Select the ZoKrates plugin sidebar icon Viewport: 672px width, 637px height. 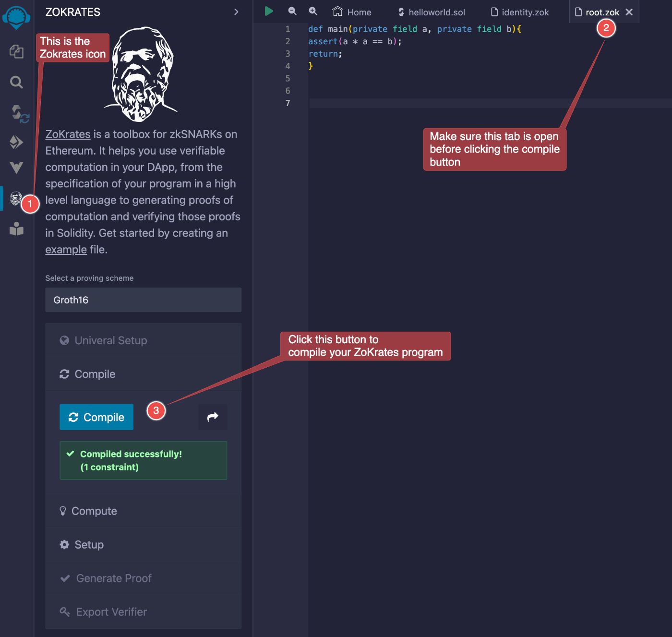click(15, 198)
